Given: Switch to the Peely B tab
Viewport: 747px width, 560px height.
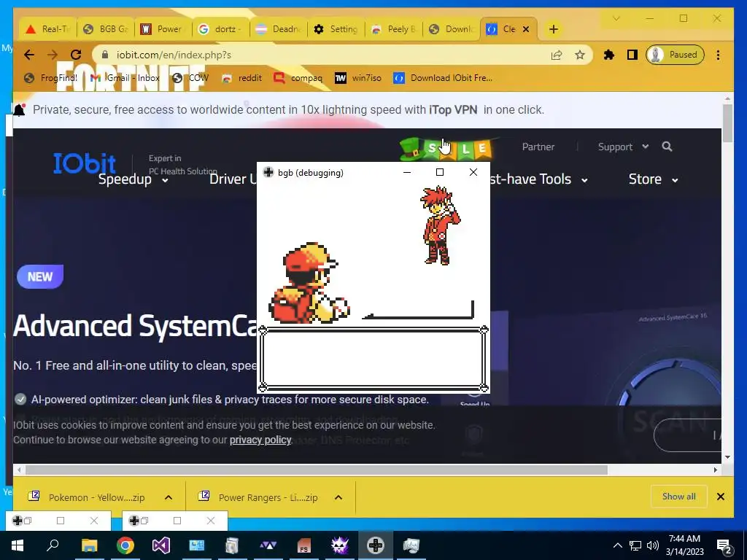Looking at the screenshot, I should pyautogui.click(x=393, y=29).
